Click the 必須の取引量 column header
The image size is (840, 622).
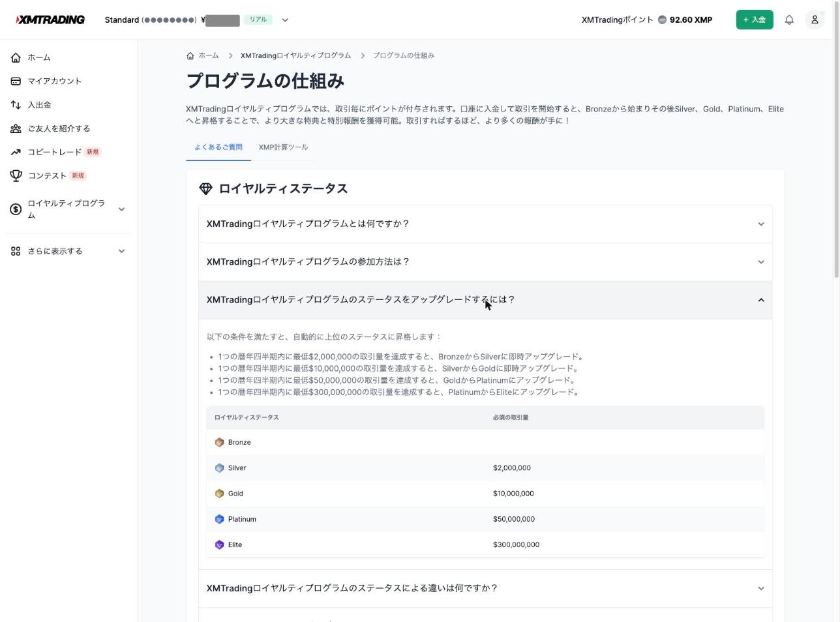click(511, 417)
